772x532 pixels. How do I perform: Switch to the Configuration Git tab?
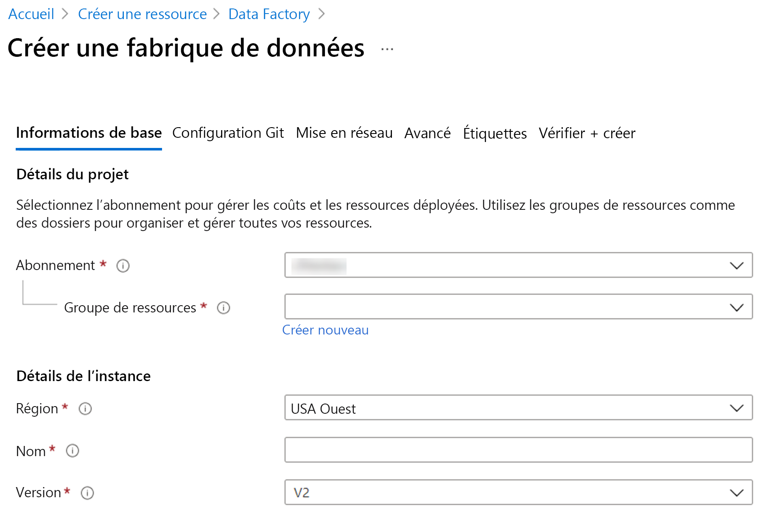pos(228,133)
